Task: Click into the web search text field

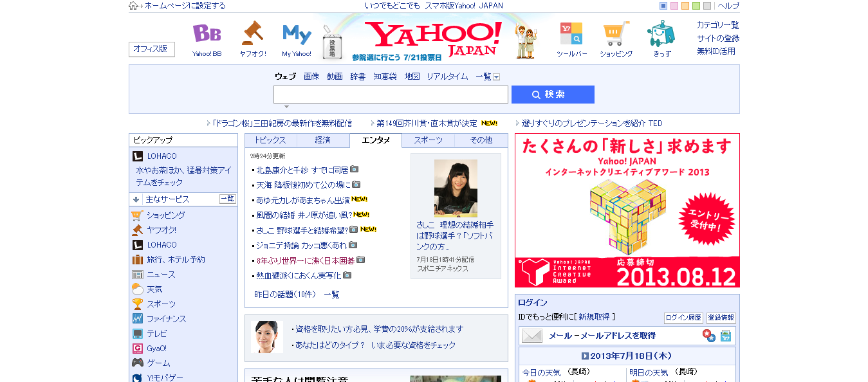Action: pyautogui.click(x=391, y=95)
